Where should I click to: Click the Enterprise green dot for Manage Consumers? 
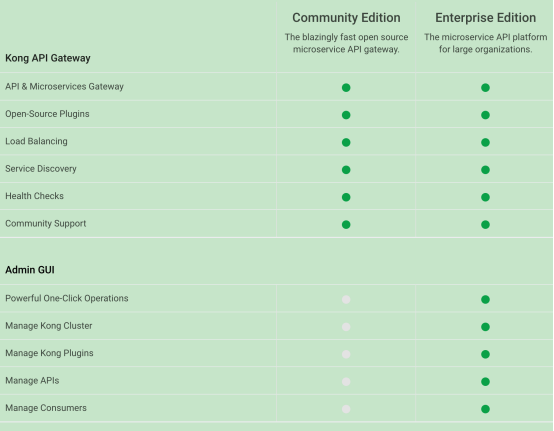(485, 409)
